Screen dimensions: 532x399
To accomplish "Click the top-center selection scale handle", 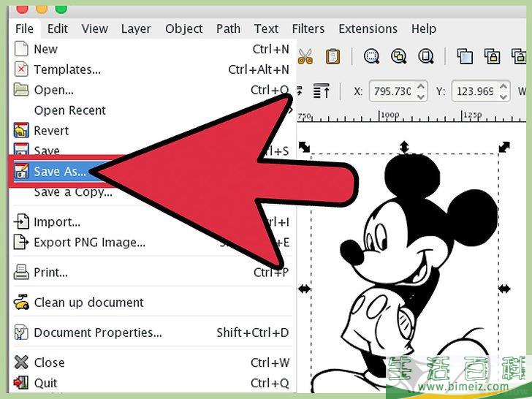I will tap(404, 148).
